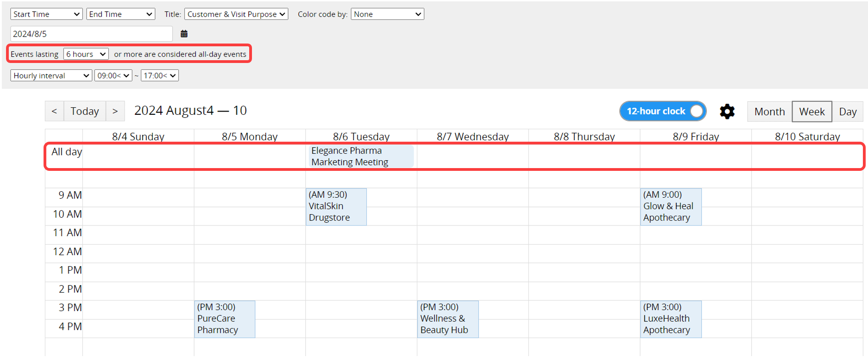Switch to Month view
The height and width of the screenshot is (357, 868).
(x=769, y=112)
